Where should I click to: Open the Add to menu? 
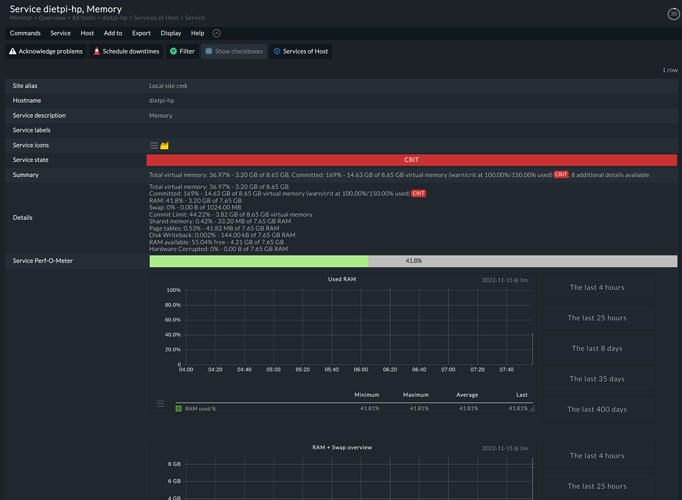pos(113,33)
